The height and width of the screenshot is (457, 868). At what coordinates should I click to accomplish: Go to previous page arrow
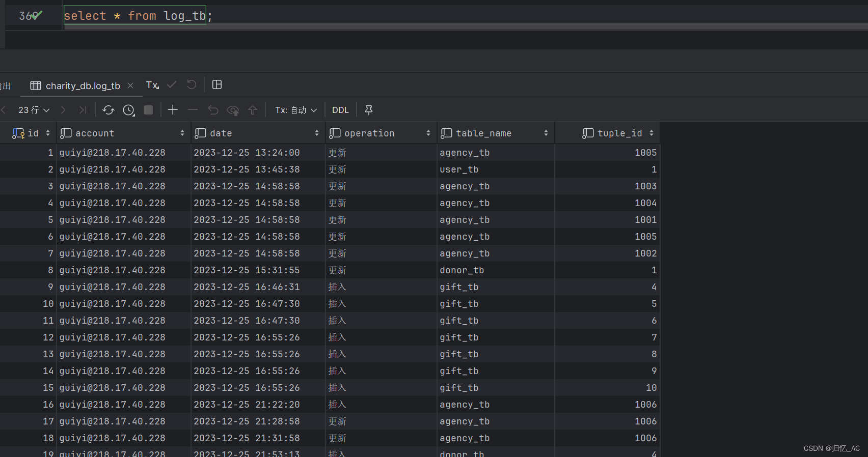pos(4,110)
